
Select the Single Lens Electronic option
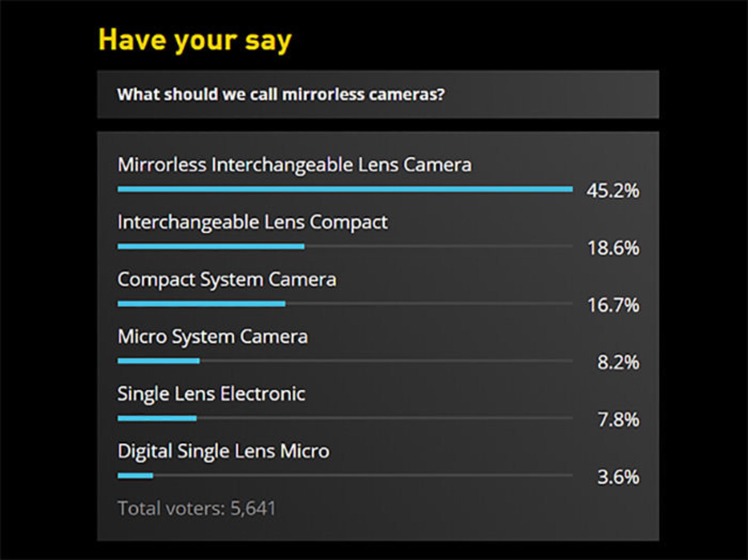(x=211, y=394)
